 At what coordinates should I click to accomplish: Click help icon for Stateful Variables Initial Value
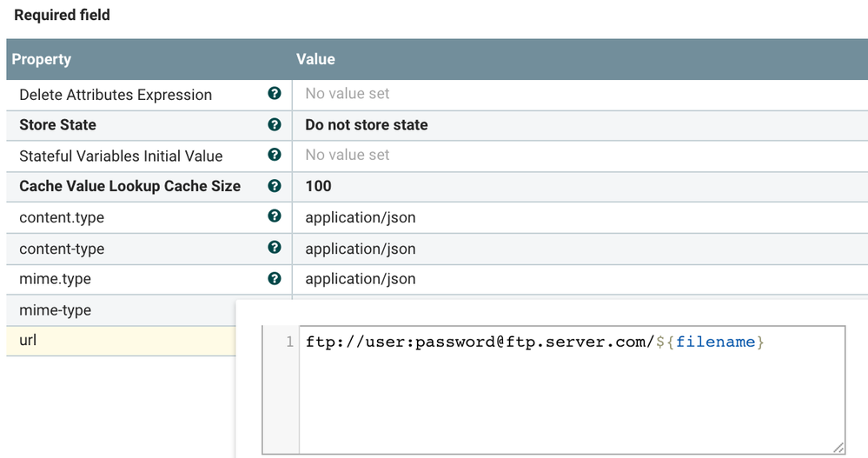[275, 155]
